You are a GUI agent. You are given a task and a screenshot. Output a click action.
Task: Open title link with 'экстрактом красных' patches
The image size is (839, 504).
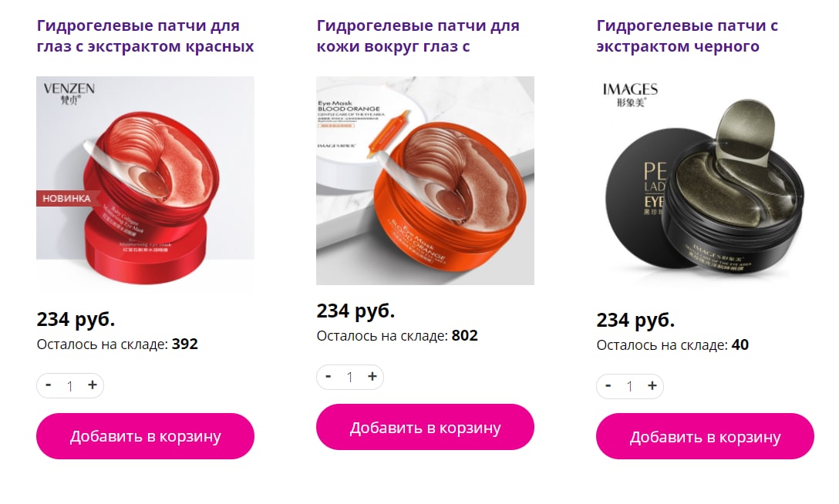145,35
